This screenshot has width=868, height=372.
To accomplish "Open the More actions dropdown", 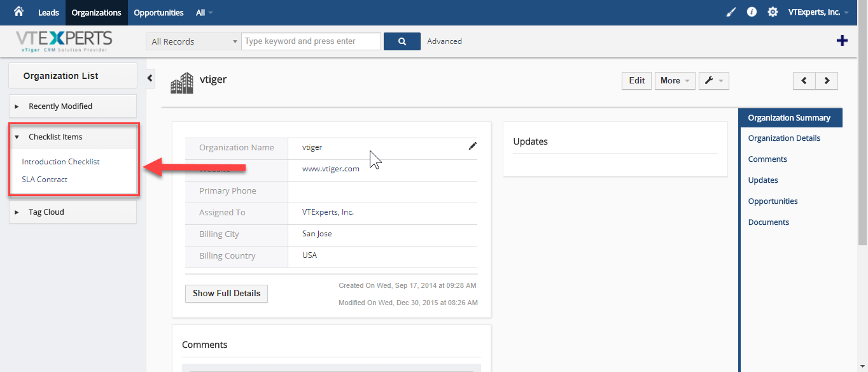I will pos(675,81).
